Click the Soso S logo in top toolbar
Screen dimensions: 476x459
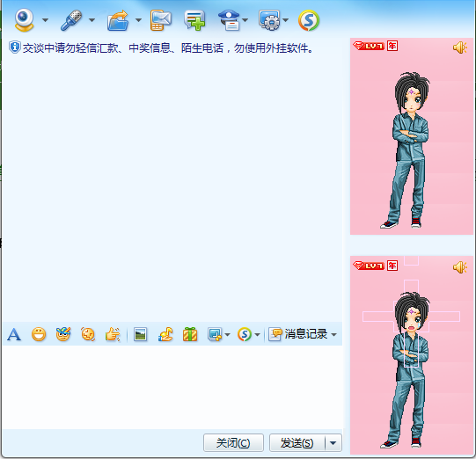coord(309,20)
